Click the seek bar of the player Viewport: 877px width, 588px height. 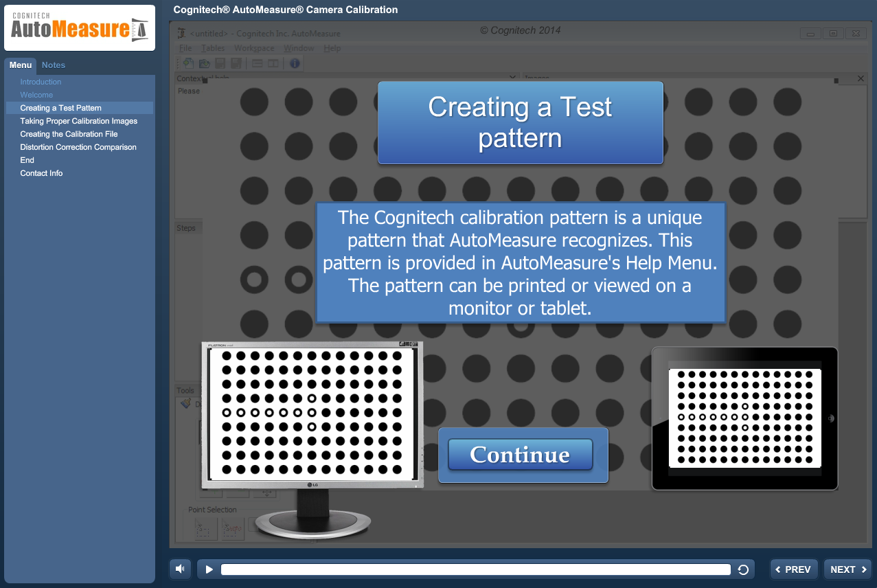pos(475,569)
